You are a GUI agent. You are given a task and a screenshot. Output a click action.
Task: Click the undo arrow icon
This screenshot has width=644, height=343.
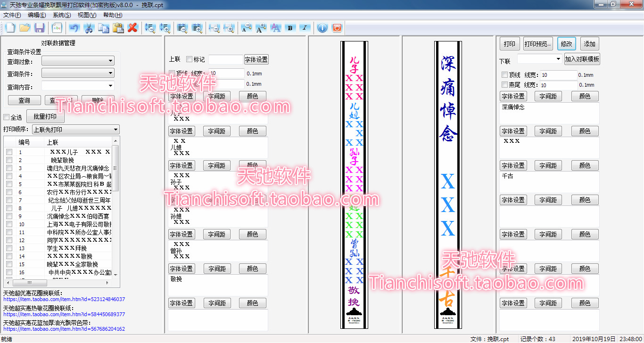point(74,28)
